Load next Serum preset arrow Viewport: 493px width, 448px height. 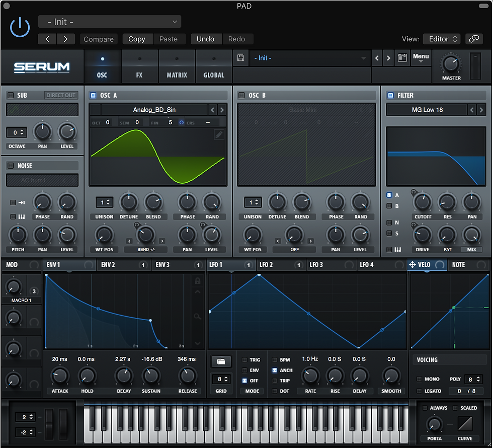[x=388, y=58]
